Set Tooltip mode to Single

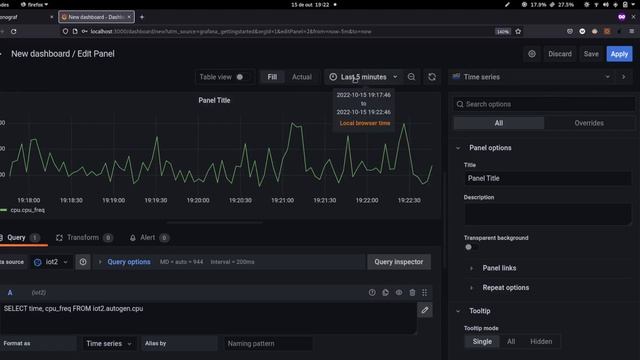pyautogui.click(x=482, y=341)
